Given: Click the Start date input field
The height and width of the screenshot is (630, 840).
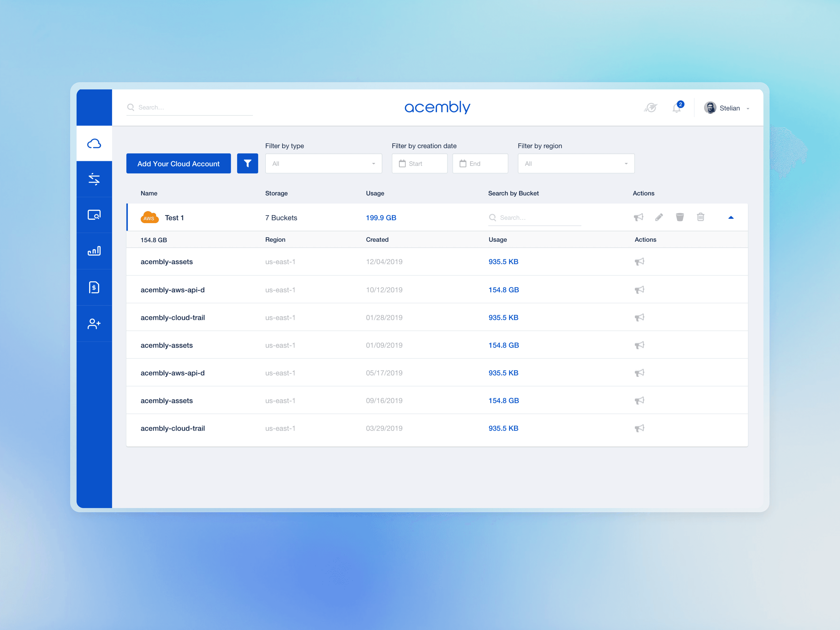Looking at the screenshot, I should click(420, 164).
